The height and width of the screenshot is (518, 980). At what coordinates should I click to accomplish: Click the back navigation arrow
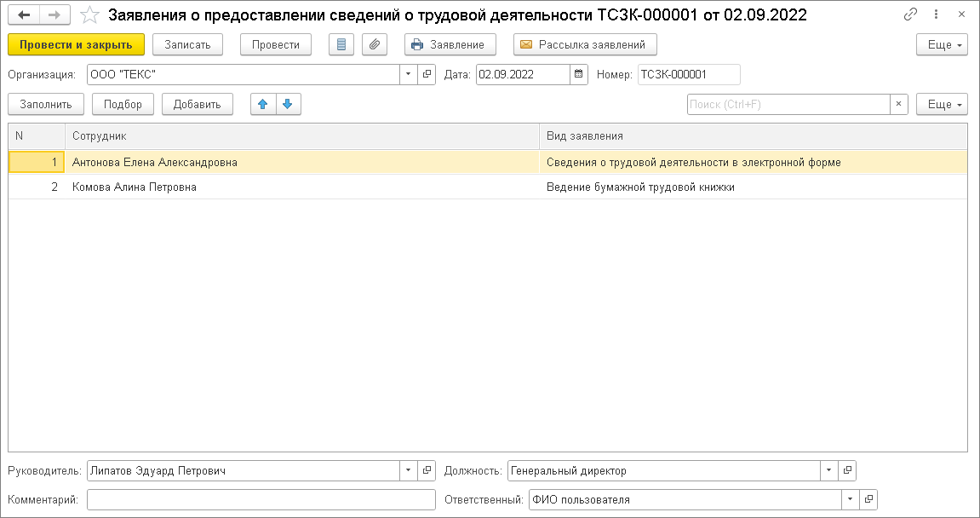[x=24, y=15]
